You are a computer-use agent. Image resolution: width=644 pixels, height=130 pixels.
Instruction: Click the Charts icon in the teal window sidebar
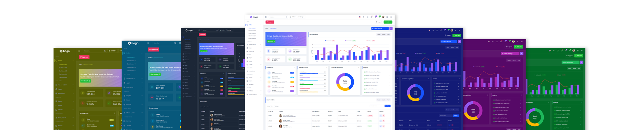pos(124,104)
